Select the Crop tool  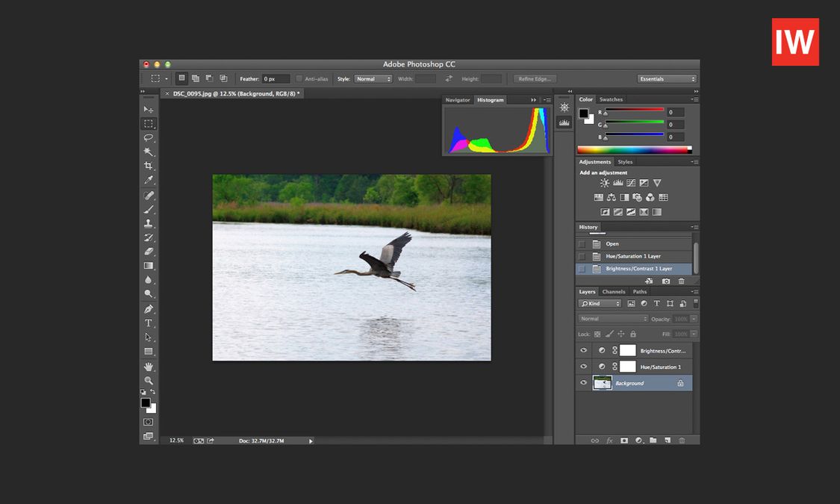pos(149,166)
